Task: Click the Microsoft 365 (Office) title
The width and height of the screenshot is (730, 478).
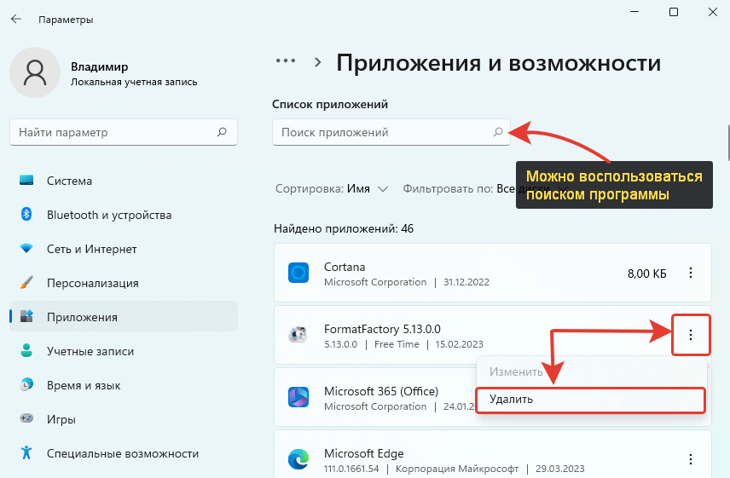Action: [x=381, y=391]
